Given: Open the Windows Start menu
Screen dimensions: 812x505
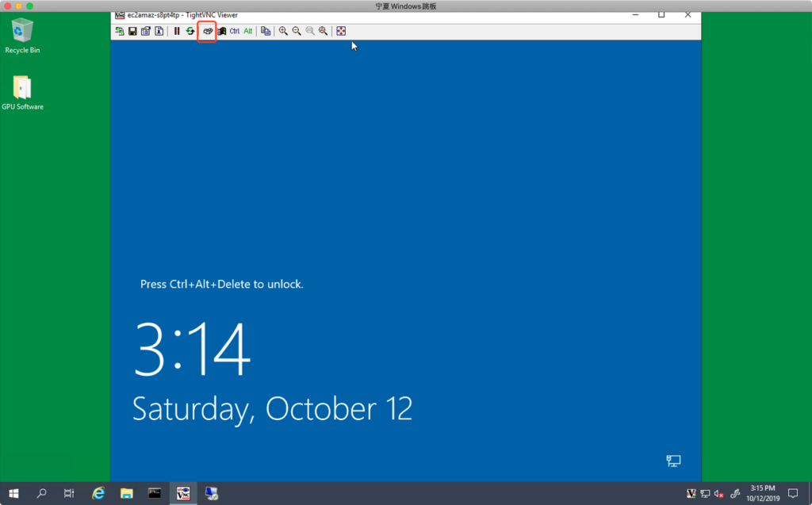Looking at the screenshot, I should (x=13, y=493).
